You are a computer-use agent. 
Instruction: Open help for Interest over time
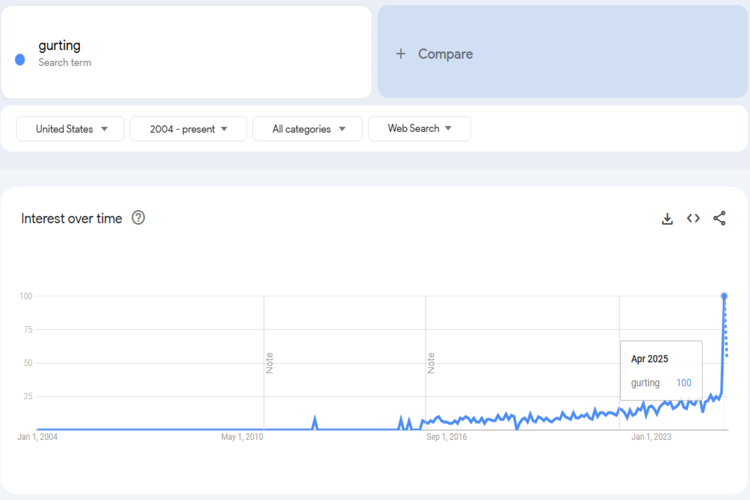[138, 218]
